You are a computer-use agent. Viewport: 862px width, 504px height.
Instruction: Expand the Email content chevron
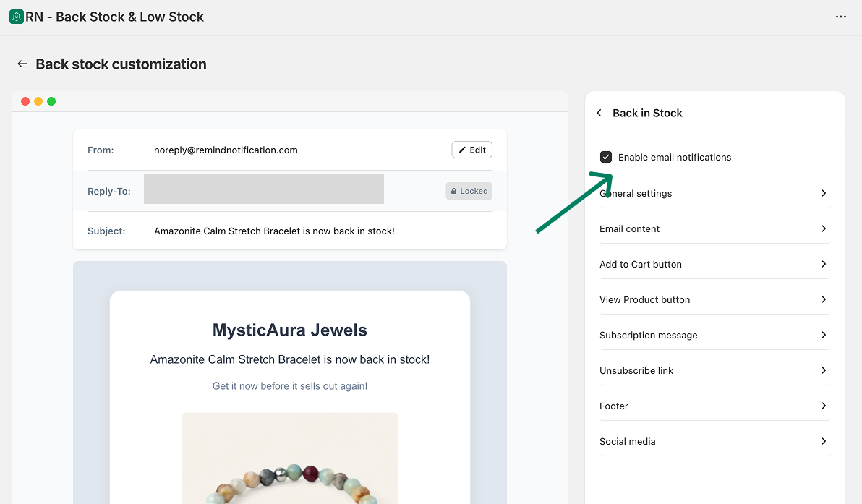[823, 228]
